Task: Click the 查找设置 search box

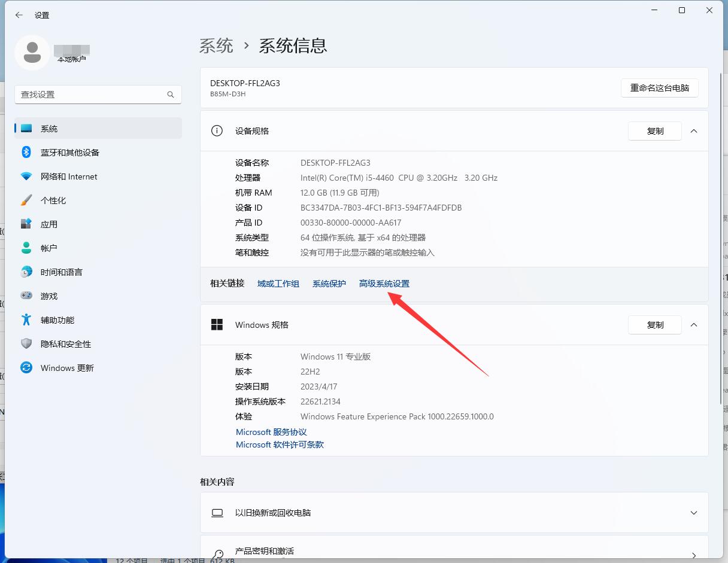Action: point(93,95)
